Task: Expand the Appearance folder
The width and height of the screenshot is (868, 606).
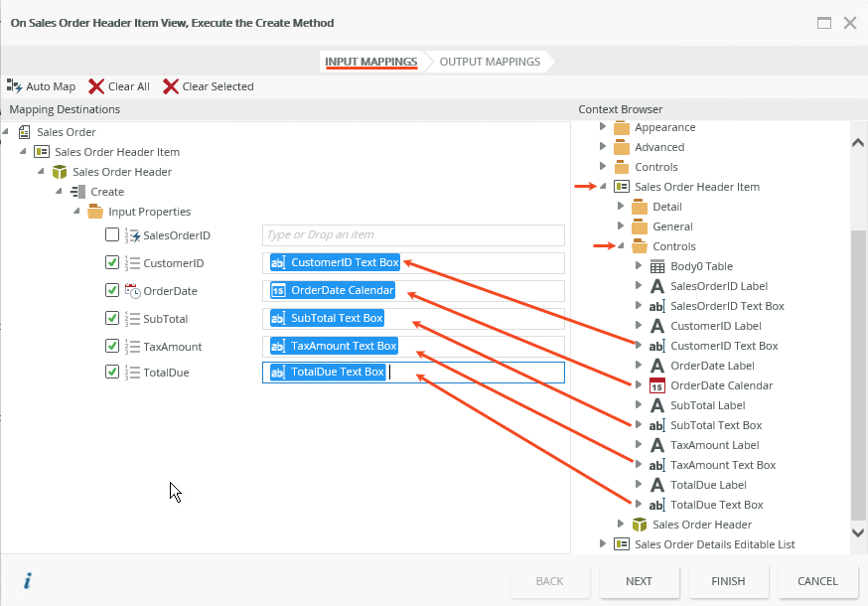Action: [x=603, y=127]
